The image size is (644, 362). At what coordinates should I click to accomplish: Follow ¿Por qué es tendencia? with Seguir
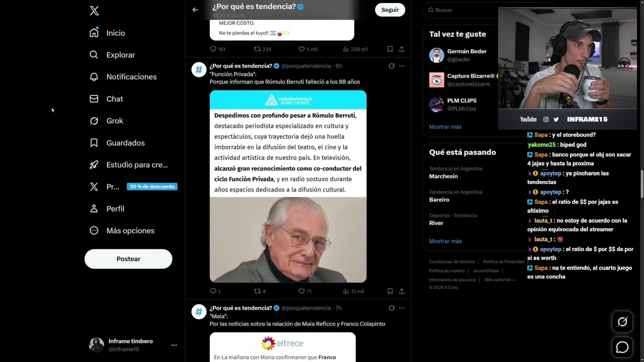click(390, 10)
